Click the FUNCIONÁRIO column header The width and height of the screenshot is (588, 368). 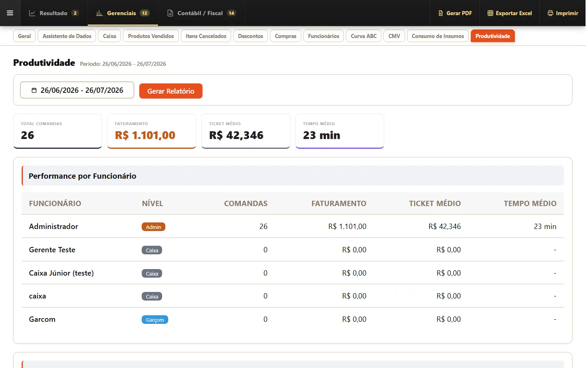[55, 204]
